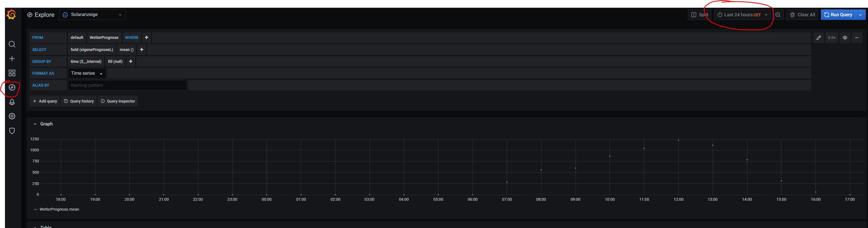Open the Grafana home logo

(11, 14)
